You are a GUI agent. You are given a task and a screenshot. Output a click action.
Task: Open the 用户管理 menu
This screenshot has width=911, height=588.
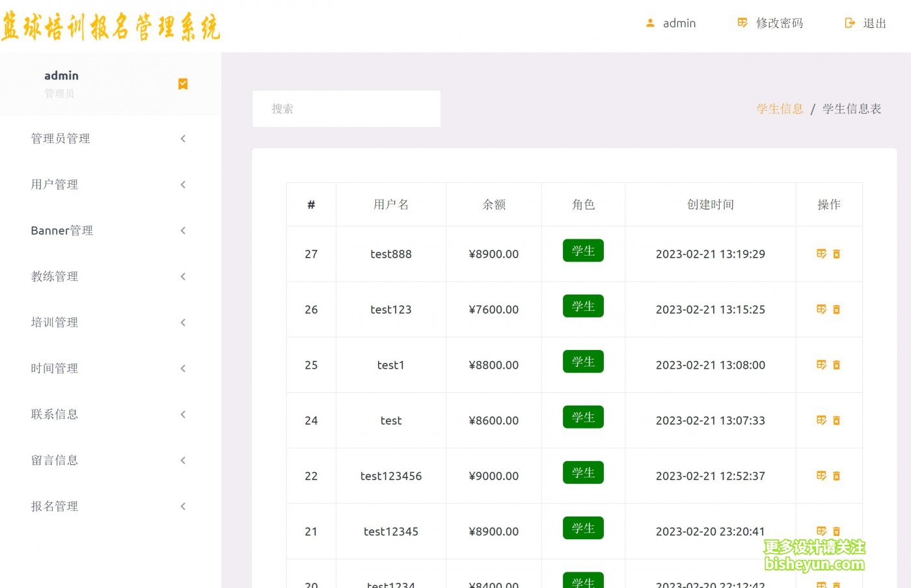(55, 185)
